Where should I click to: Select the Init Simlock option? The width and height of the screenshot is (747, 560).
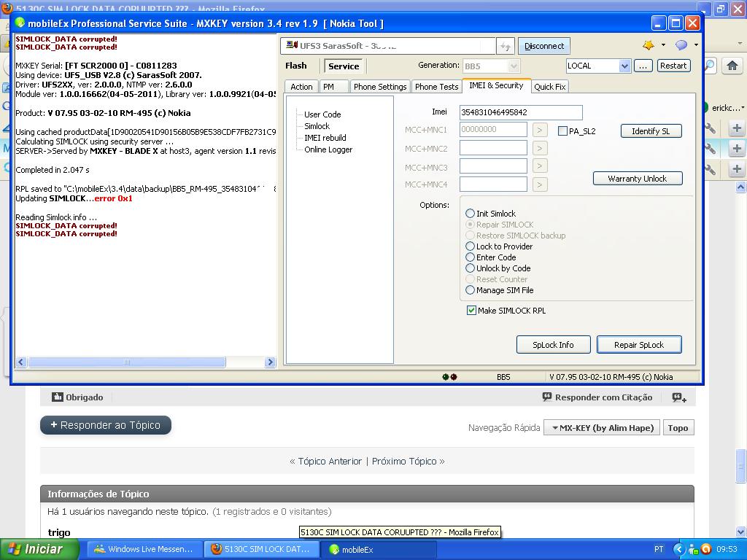click(491, 214)
